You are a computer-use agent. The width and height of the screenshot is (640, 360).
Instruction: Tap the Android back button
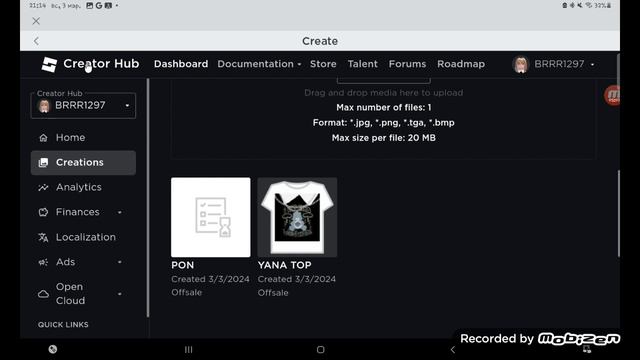click(x=453, y=349)
